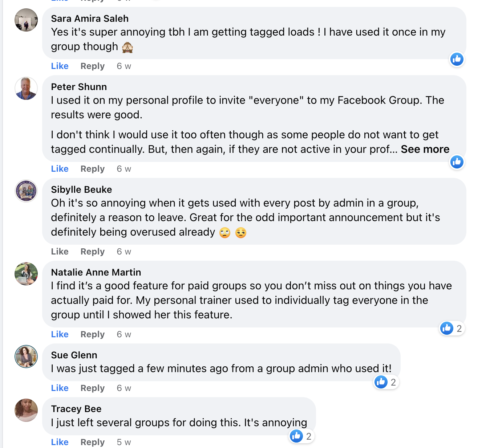Show who liked Sue Glenn's comment
This screenshot has height=448, width=494.
[385, 382]
